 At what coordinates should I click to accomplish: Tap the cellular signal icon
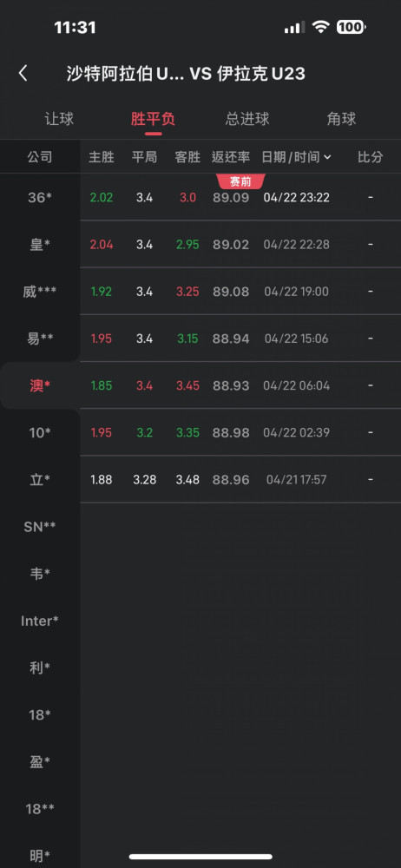click(x=294, y=27)
